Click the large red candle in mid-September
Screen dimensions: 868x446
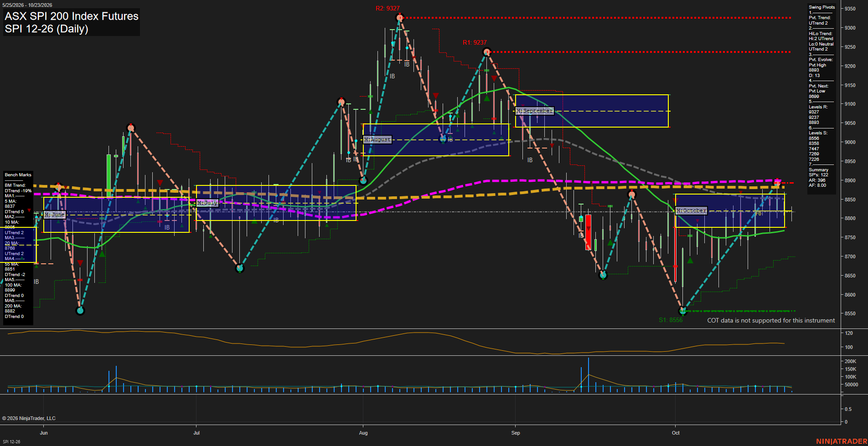(589, 232)
